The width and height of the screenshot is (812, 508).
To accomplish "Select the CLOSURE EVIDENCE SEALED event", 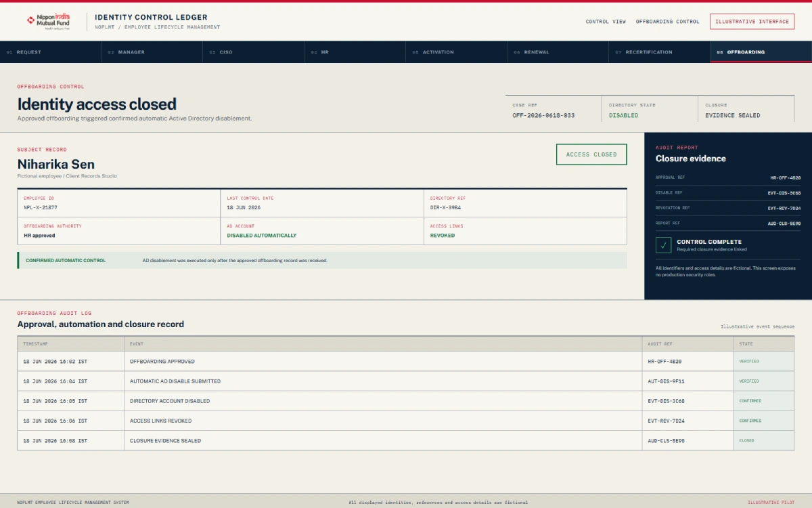I will (x=165, y=441).
